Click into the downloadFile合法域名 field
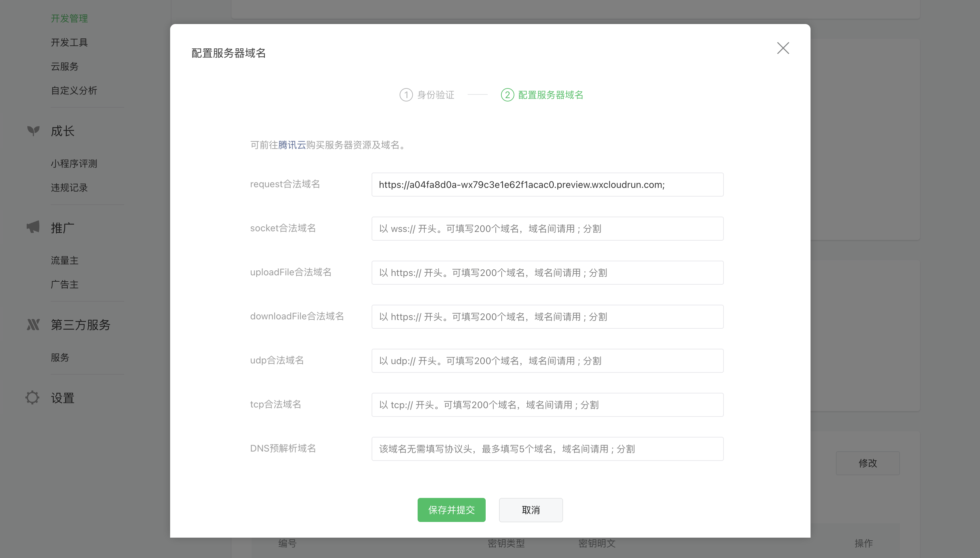Screen dimensions: 980x558 (x=547, y=317)
